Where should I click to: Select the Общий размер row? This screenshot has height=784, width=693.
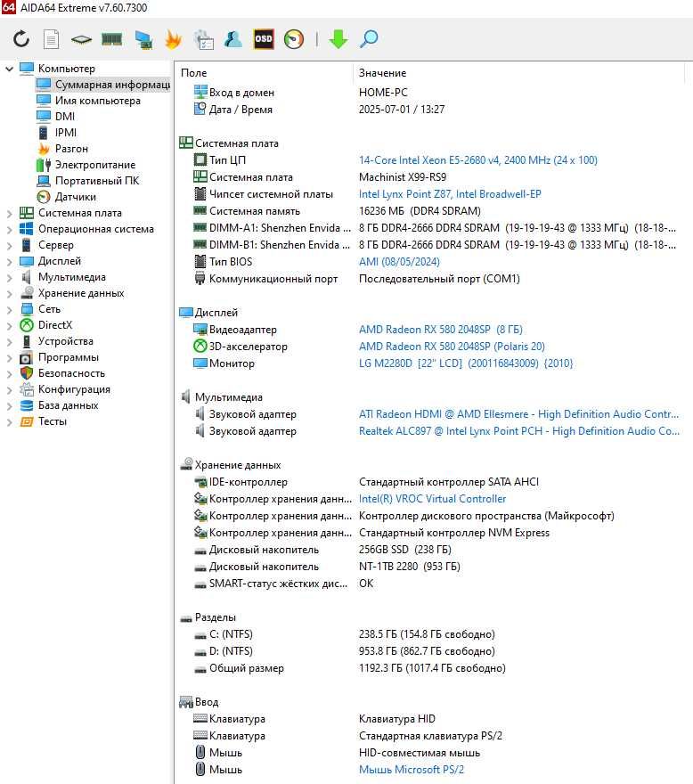pos(433,668)
